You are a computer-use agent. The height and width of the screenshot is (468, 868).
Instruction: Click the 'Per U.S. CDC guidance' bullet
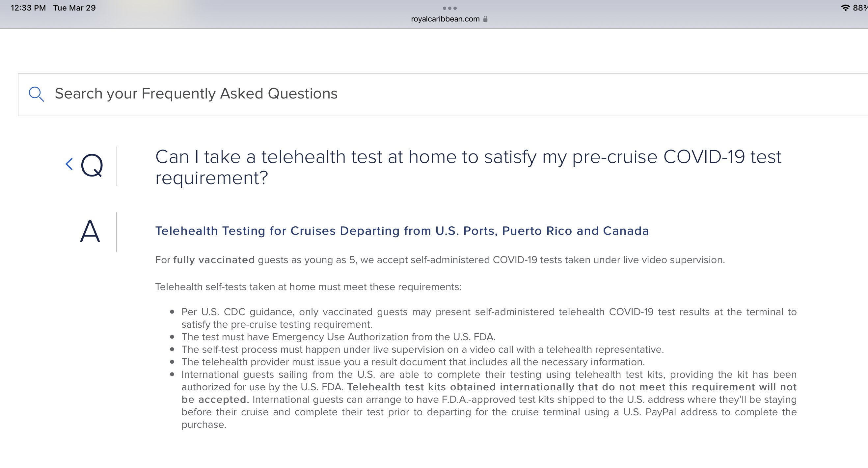tap(489, 318)
